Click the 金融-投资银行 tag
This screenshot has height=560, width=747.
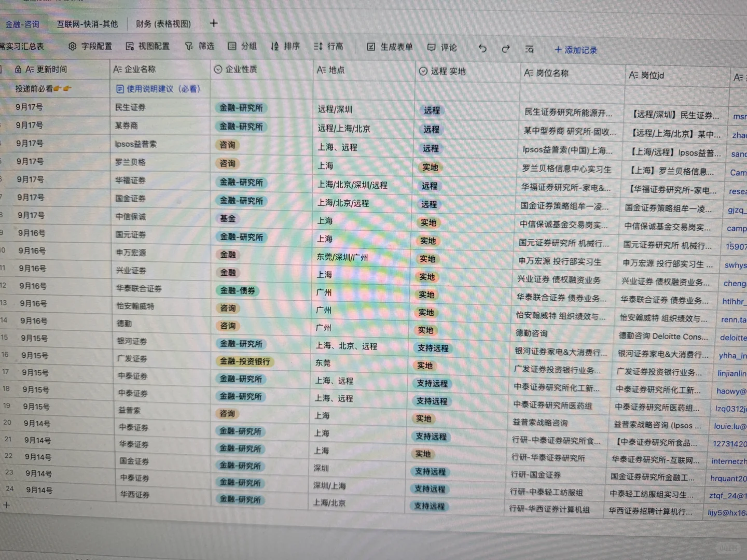pos(245,361)
